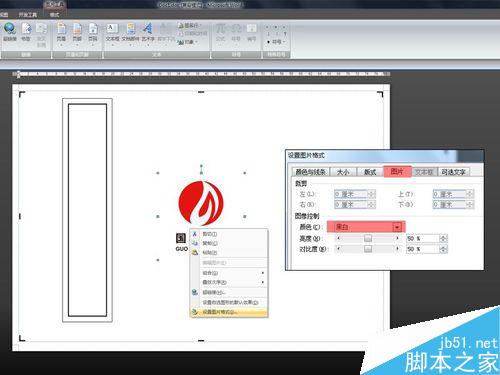Open the special Symbols (符号) dropdown at ribbon end

tap(277, 42)
